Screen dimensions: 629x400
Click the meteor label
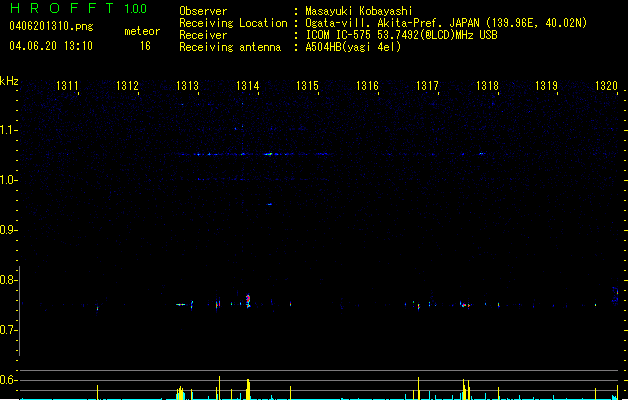pos(142,31)
